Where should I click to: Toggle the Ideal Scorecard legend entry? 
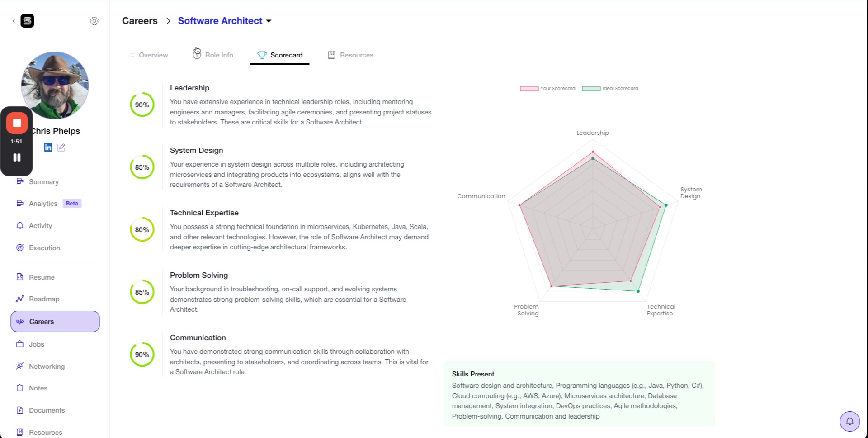[x=610, y=88]
